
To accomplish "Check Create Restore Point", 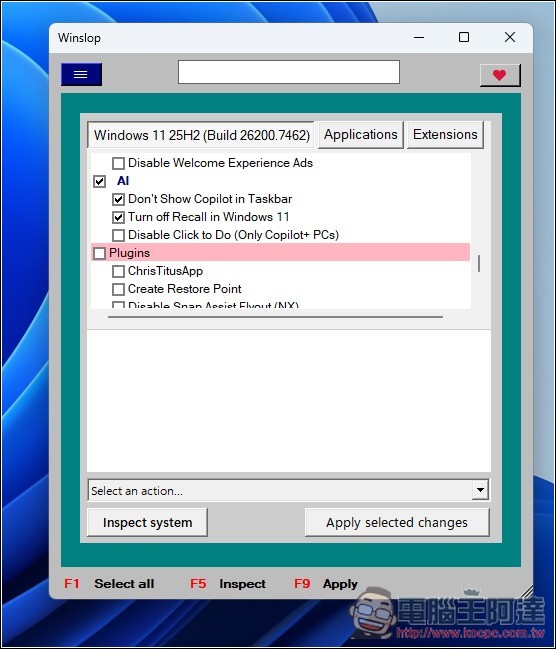I will pyautogui.click(x=118, y=289).
